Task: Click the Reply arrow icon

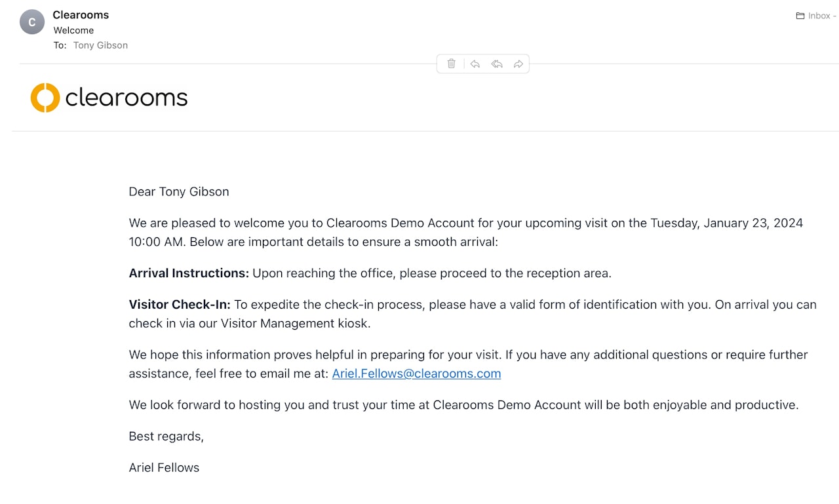Action: [475, 64]
